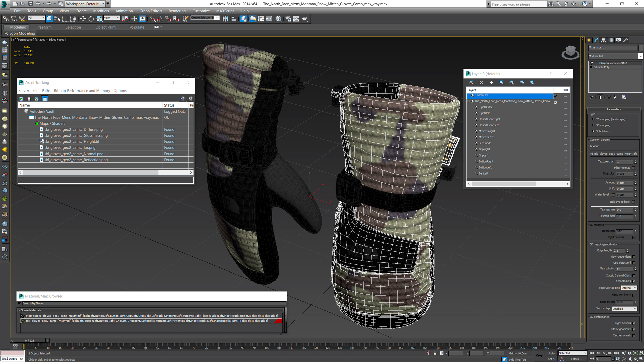Select the Select and Link tool
The image size is (644, 362).
pyautogui.click(x=6, y=19)
